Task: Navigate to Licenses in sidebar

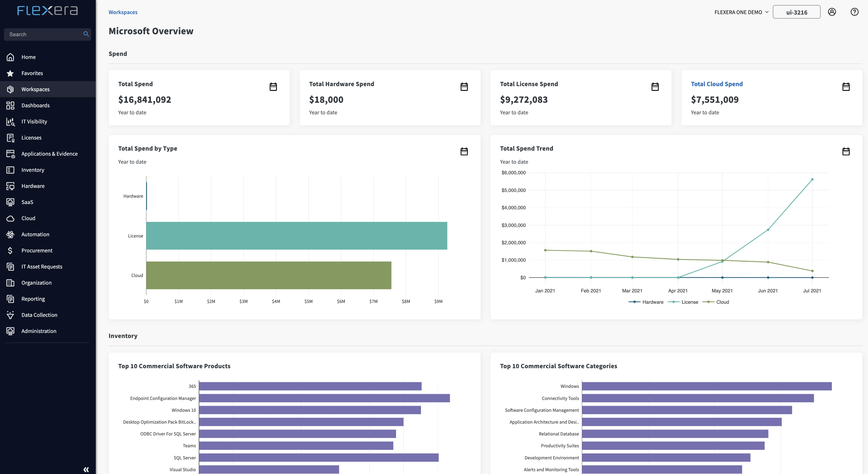Action: [31, 137]
